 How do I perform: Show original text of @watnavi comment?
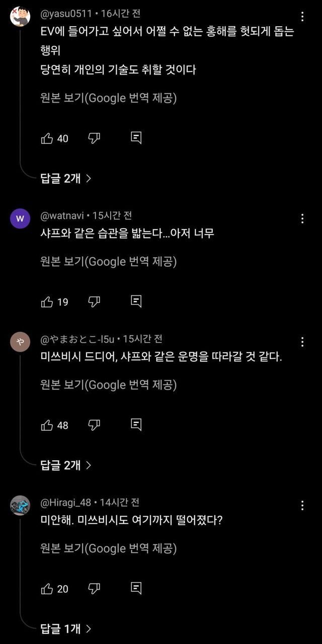(108, 262)
